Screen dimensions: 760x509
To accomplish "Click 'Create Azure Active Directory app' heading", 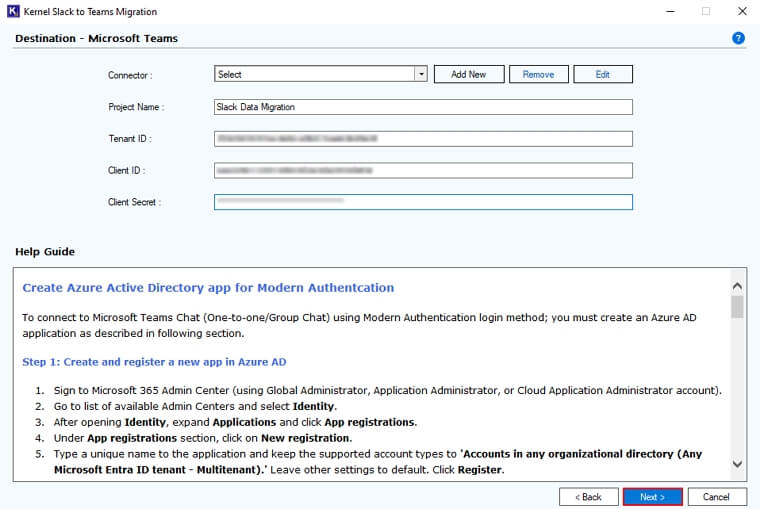I will coord(208,287).
